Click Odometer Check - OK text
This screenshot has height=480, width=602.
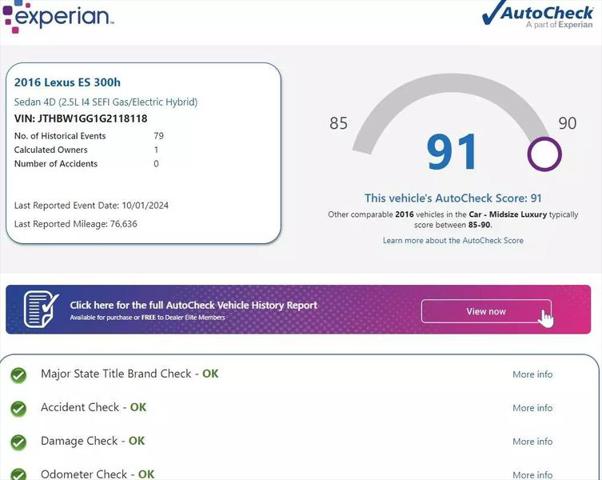98,474
